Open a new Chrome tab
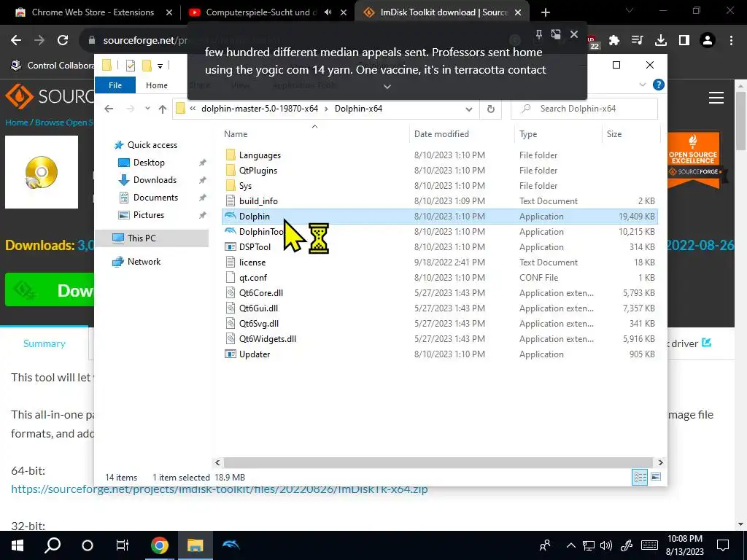The width and height of the screenshot is (747, 560). tap(546, 12)
